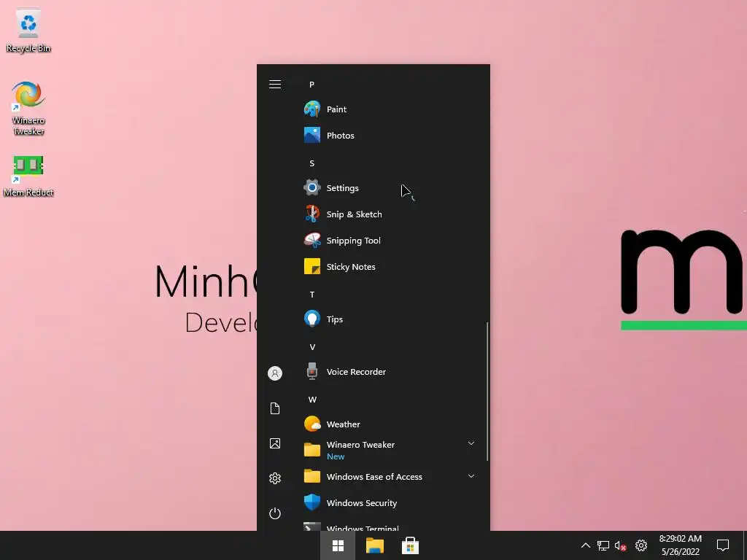Open Voice Recorder
The image size is (747, 560).
(390, 371)
